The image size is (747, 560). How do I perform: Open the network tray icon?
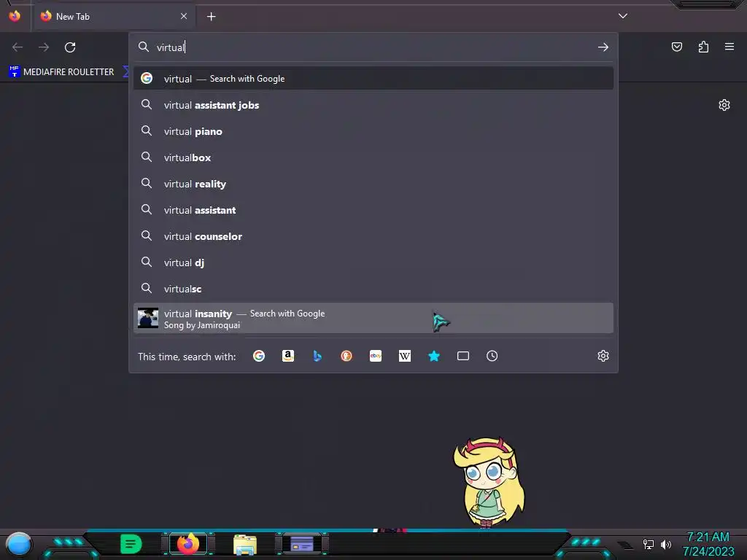[649, 544]
